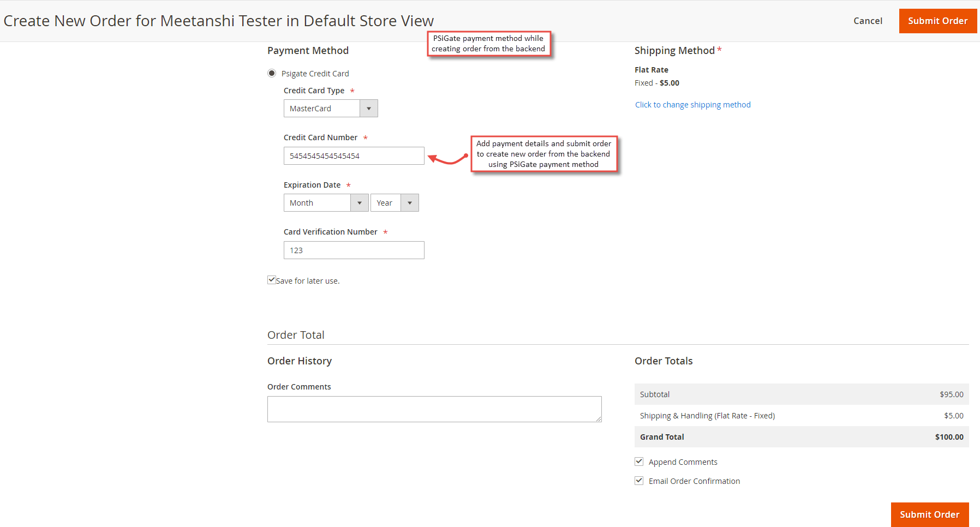Click the Shipping Method heading
Screen dimensions: 980x527
pos(674,50)
